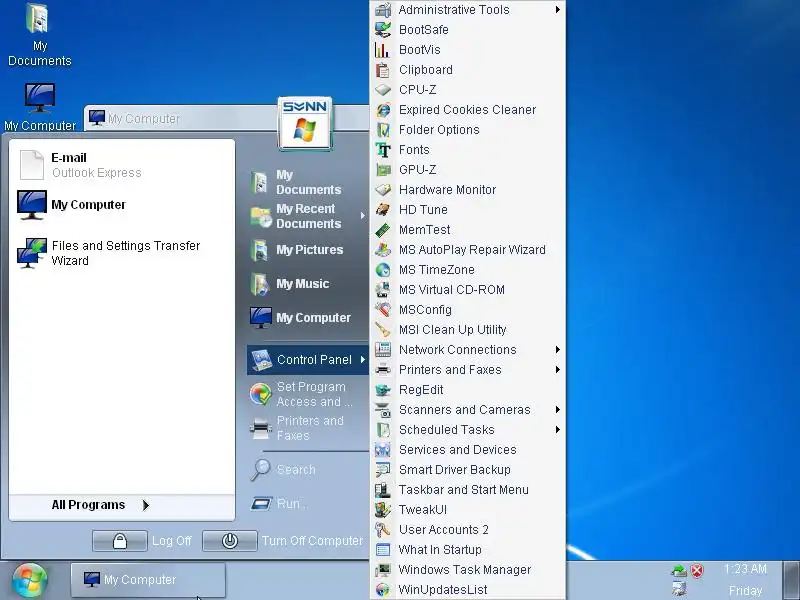
Task: Open the Printers and Faxes Start menu entry
Action: pos(307,428)
